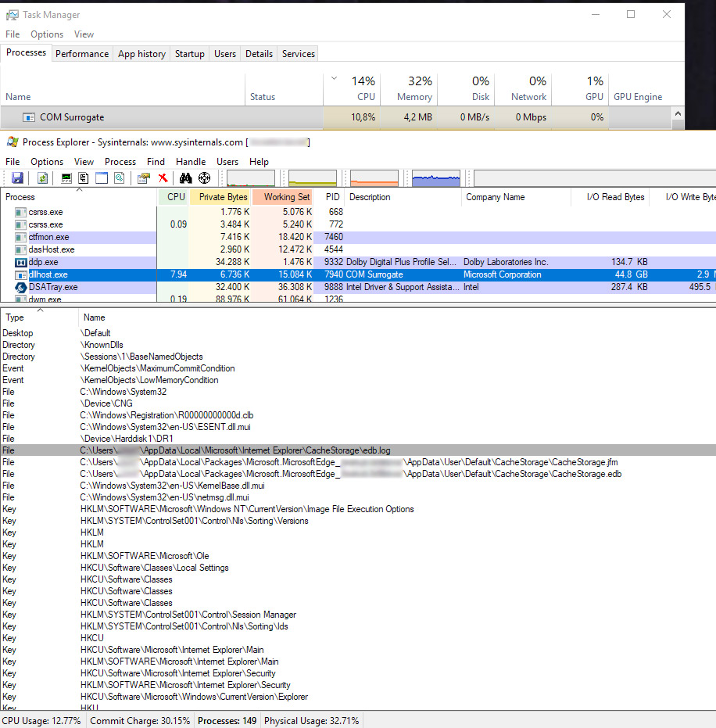Click the DSATray.exe process icon
Screen dimensions: 716x728
coord(21,287)
